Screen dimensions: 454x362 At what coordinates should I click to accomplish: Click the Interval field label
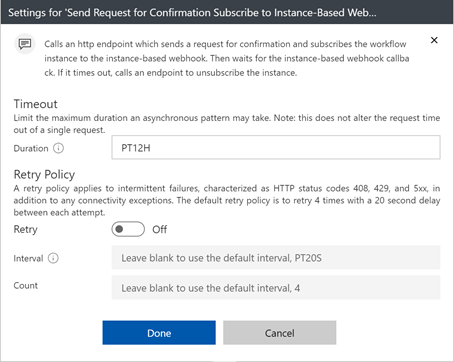coord(28,258)
